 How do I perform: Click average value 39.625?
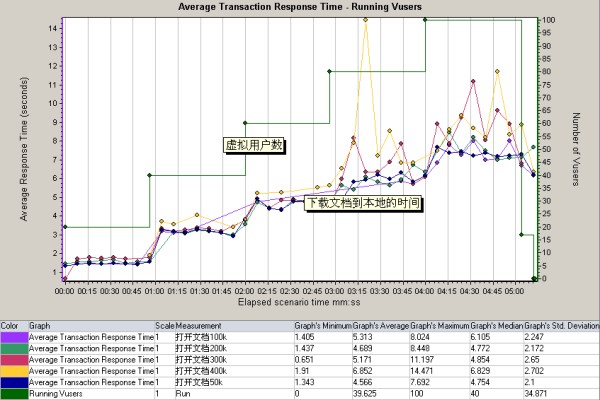(x=364, y=393)
